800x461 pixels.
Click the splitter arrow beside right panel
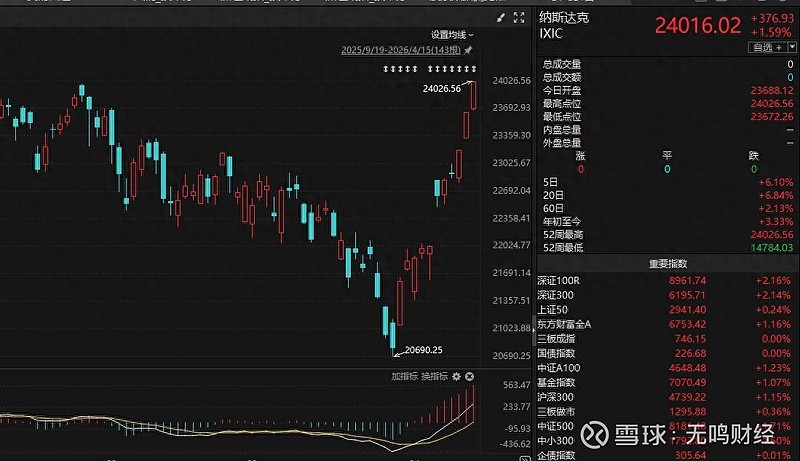[x=534, y=330]
